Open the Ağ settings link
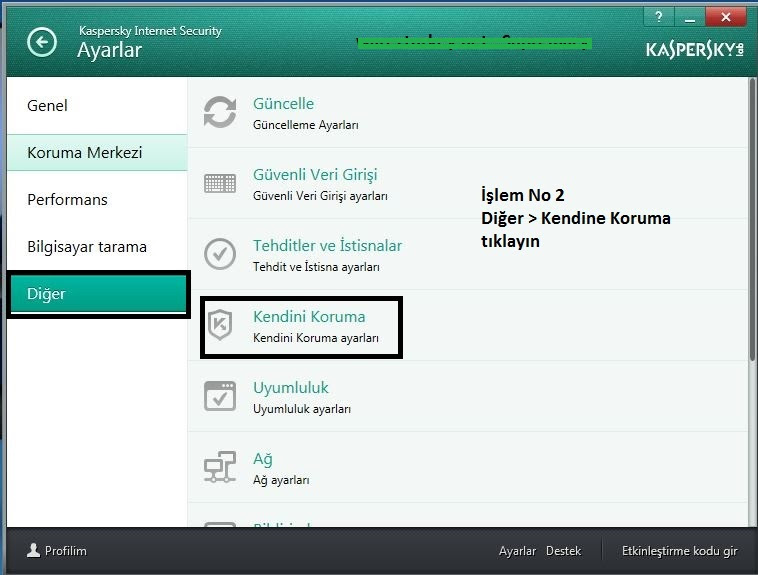The image size is (758, 575). tap(262, 459)
